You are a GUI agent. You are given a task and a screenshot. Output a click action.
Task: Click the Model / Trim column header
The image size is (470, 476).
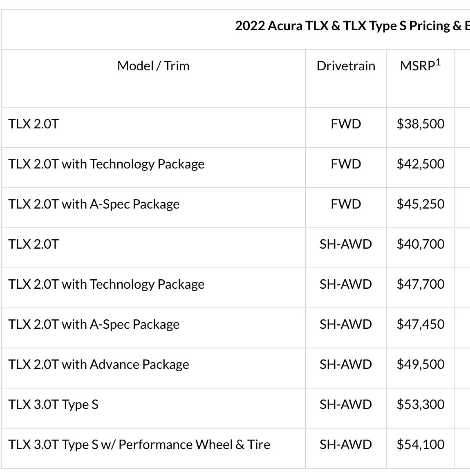[x=153, y=66]
